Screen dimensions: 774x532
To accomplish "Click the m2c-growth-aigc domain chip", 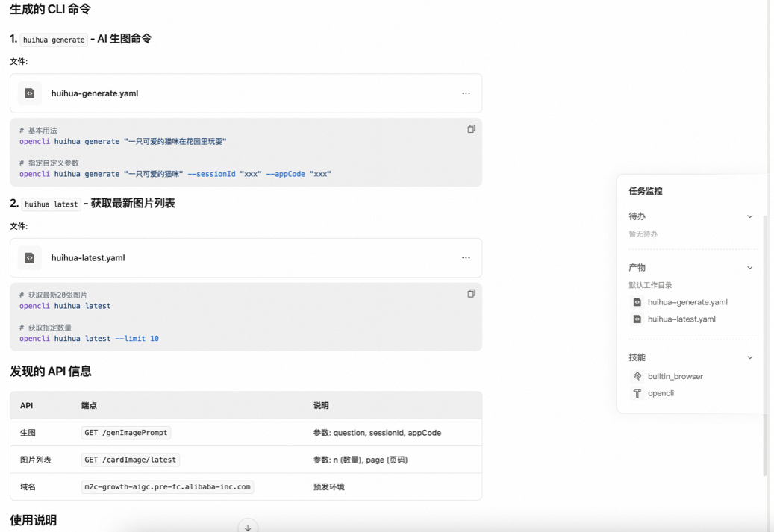I will (167, 486).
